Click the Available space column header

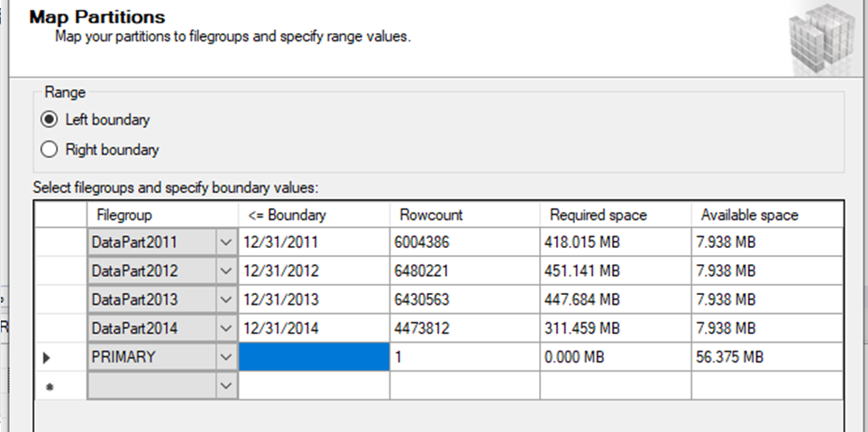(767, 216)
